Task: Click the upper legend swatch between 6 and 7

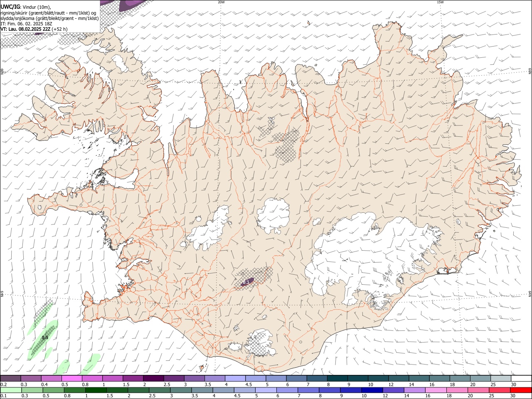Action: [296, 378]
